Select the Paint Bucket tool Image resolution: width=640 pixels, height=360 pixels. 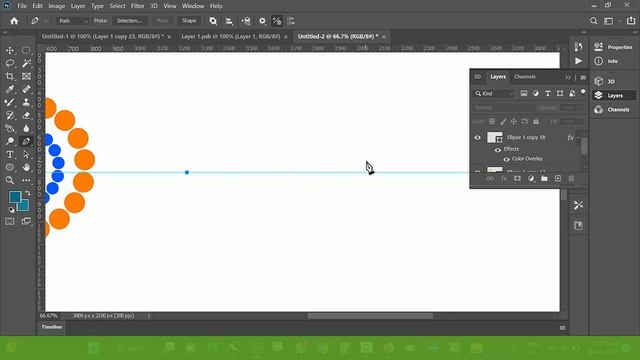coord(10,129)
